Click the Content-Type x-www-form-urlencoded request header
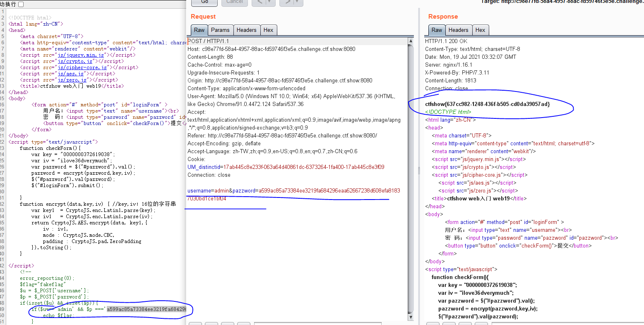 pyautogui.click(x=246, y=88)
